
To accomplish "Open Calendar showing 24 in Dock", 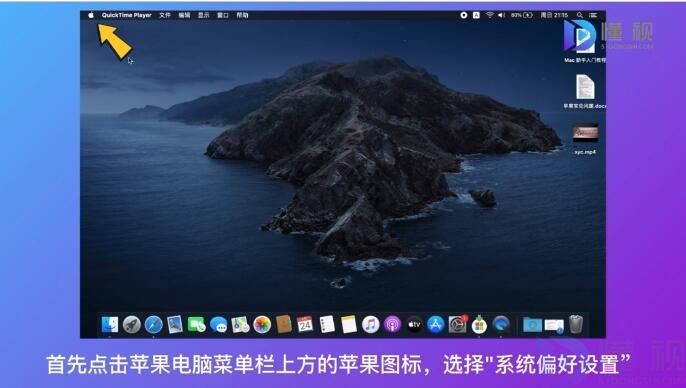I will (x=305, y=325).
